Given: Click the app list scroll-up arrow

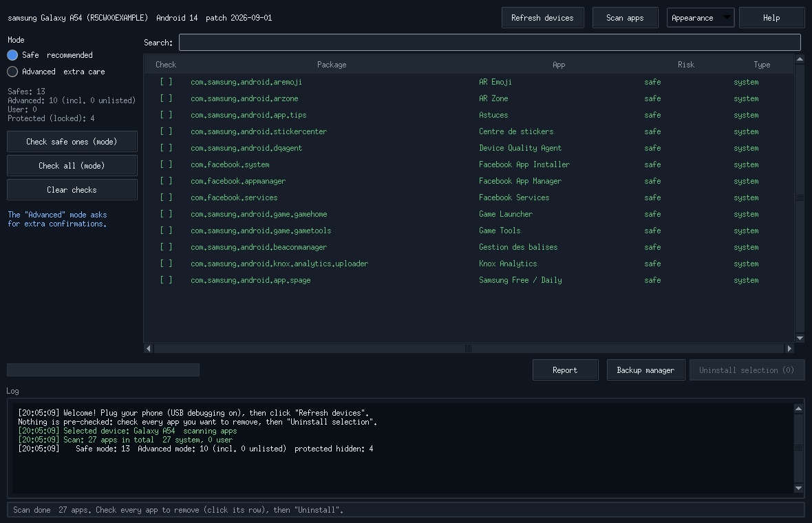Looking at the screenshot, I should (x=800, y=59).
